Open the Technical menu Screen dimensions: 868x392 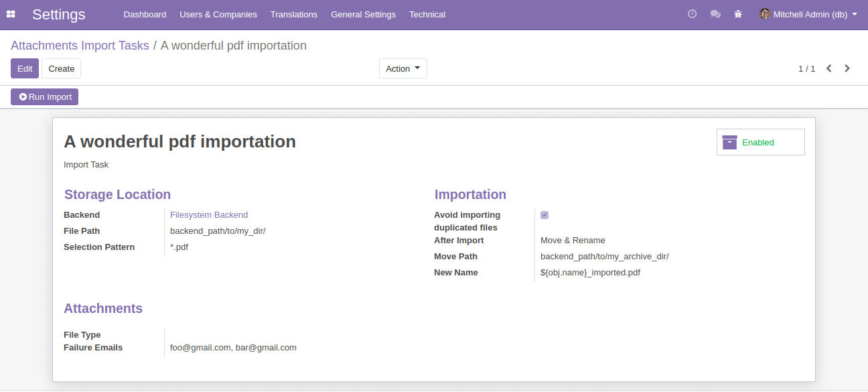click(427, 14)
